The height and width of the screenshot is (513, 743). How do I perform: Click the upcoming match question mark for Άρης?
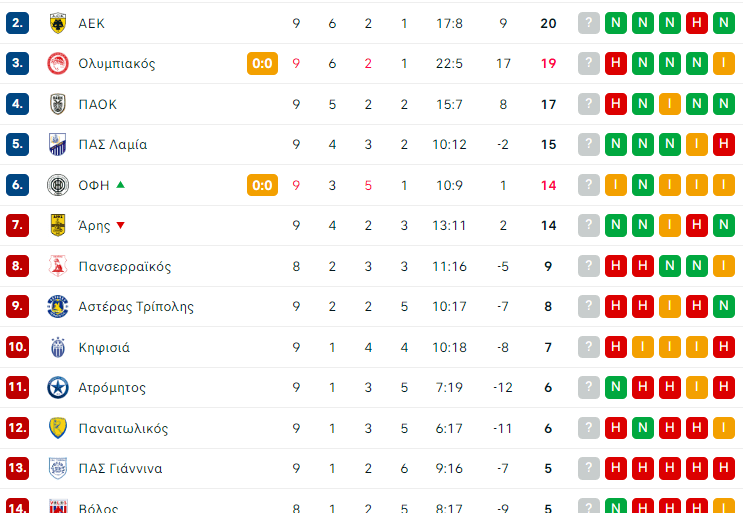[589, 226]
